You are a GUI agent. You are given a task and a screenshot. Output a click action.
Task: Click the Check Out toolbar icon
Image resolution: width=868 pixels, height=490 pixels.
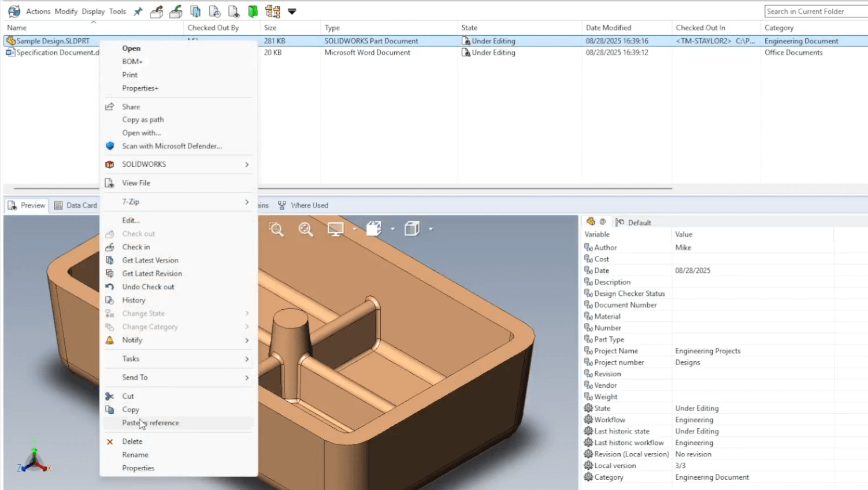(157, 11)
